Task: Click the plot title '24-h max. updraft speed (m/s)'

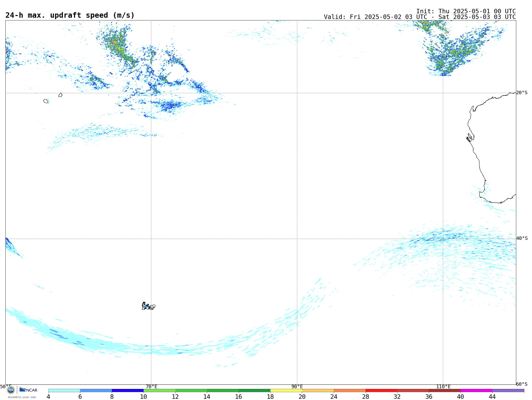Action: click(70, 15)
